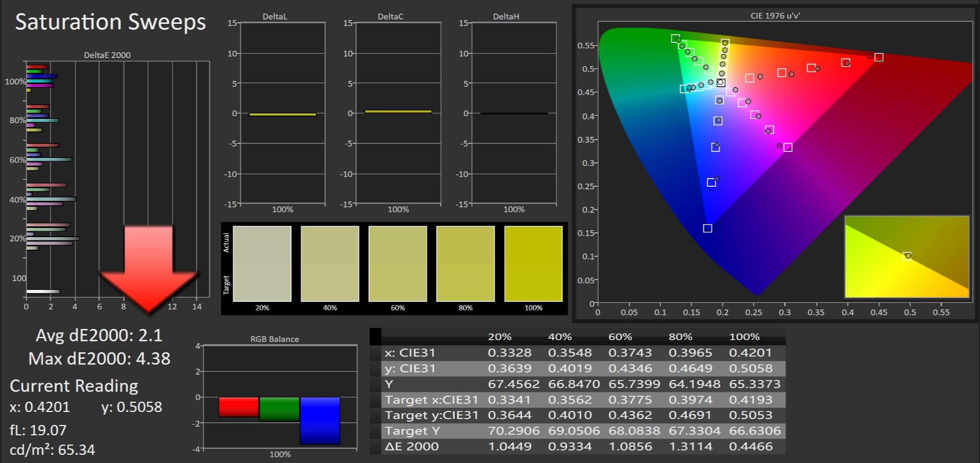The image size is (980, 463).
Task: Click the yellow line in DeltaC chart
Action: [x=398, y=111]
